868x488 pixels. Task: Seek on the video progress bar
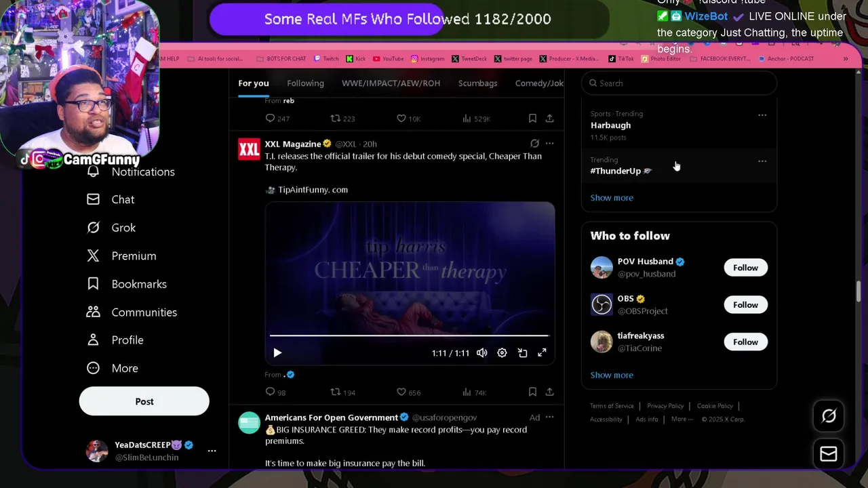(x=409, y=335)
